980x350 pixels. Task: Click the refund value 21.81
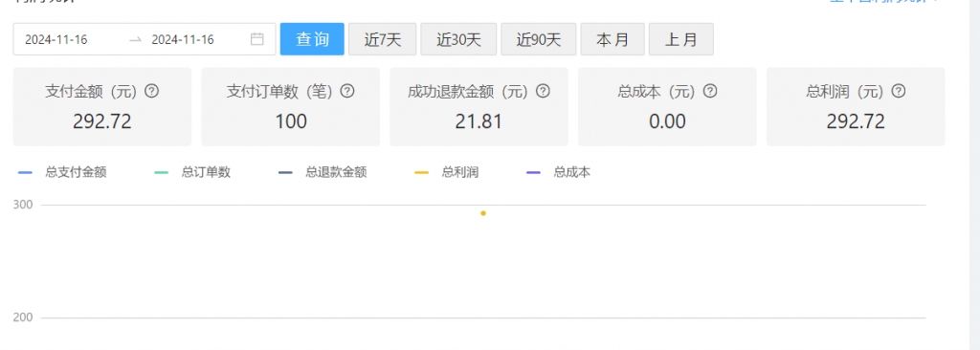[479, 121]
